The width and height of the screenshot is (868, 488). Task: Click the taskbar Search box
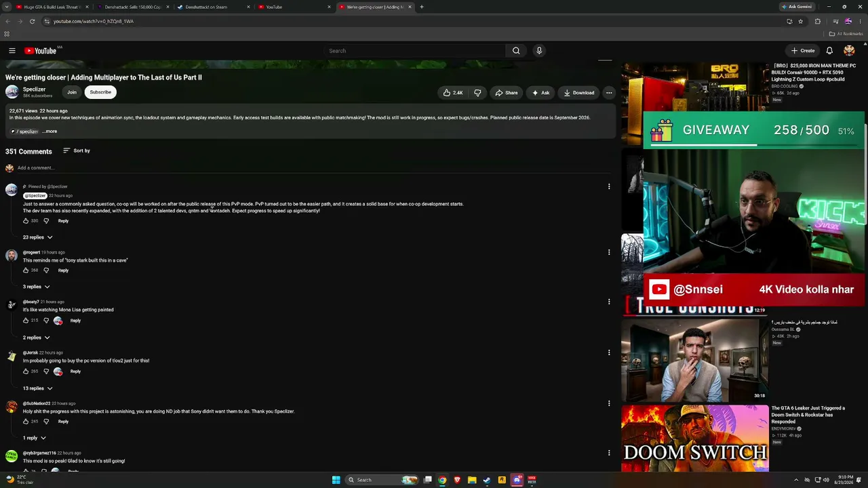click(382, 480)
